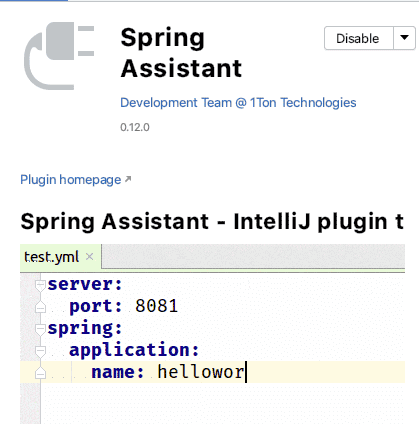Collapse the server block fold marker
Image resolution: width=419 pixels, height=424 pixels.
40,285
